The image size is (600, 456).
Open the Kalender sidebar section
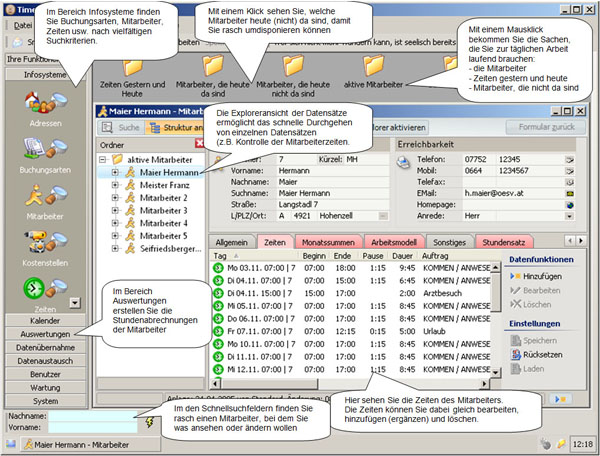pyautogui.click(x=45, y=321)
